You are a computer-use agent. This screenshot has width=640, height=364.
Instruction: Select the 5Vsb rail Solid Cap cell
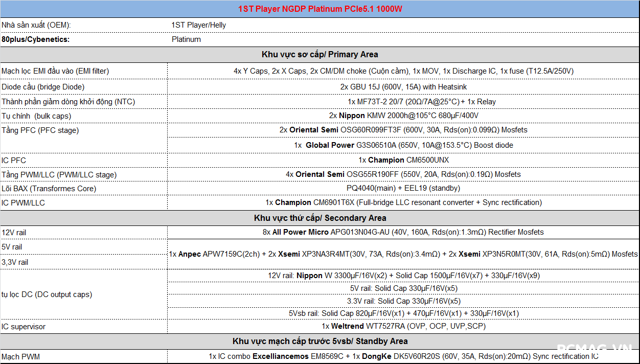[403, 313]
